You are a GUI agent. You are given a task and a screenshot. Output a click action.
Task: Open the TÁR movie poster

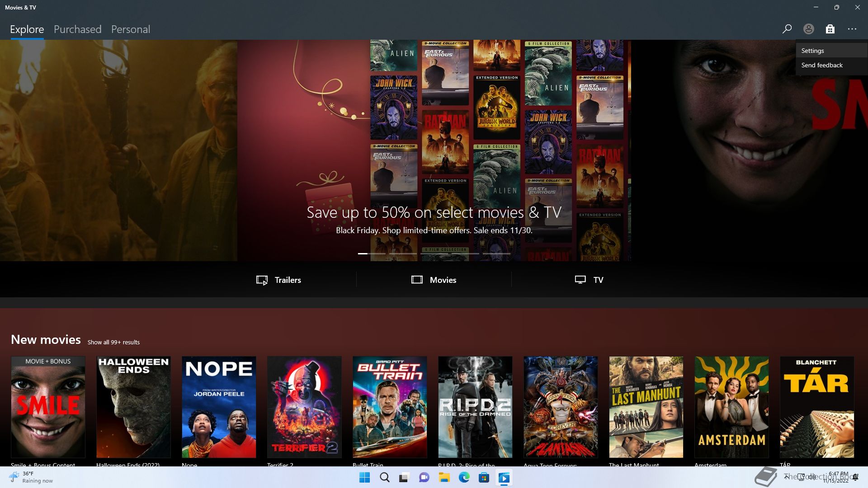pyautogui.click(x=817, y=407)
